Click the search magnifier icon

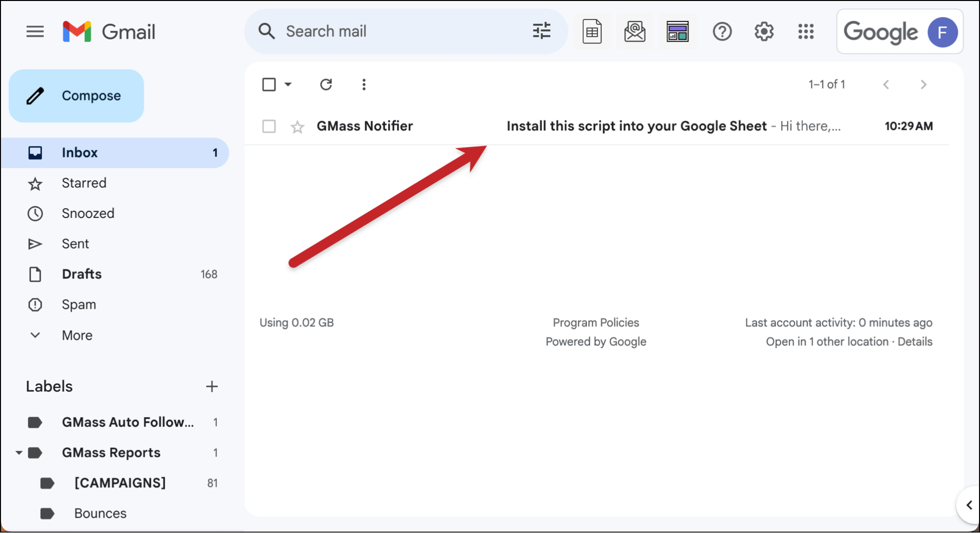pos(267,31)
